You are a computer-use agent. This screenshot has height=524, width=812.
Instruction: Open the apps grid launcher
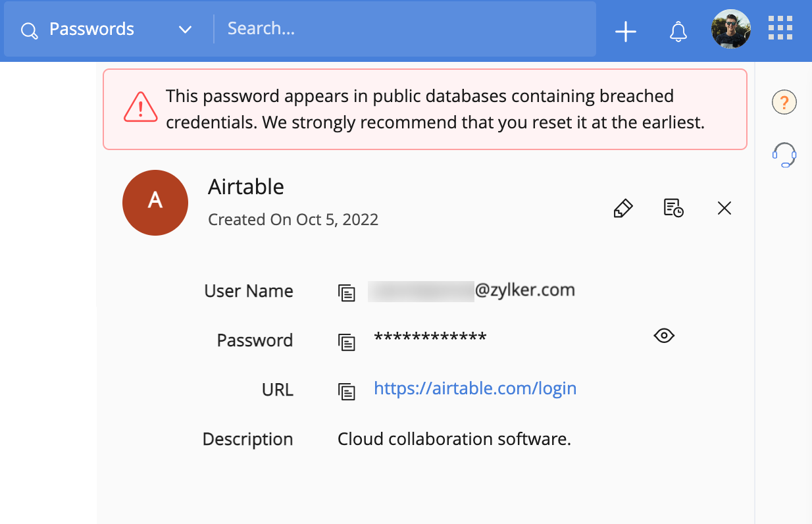(780, 29)
